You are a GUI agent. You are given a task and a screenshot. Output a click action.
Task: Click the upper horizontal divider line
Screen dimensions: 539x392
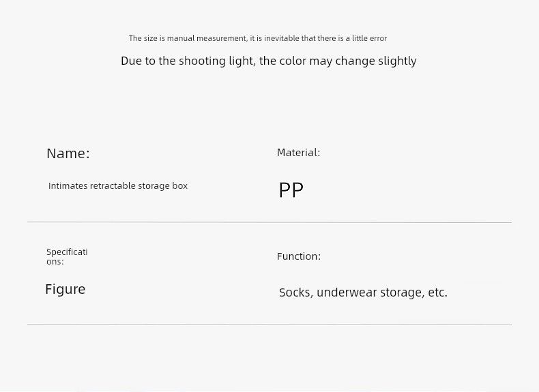269,222
